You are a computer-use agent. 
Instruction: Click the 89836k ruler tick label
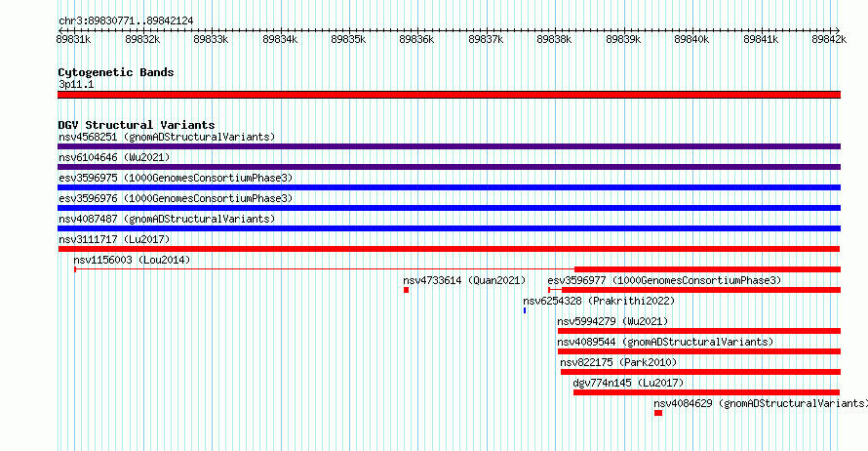[x=416, y=39]
